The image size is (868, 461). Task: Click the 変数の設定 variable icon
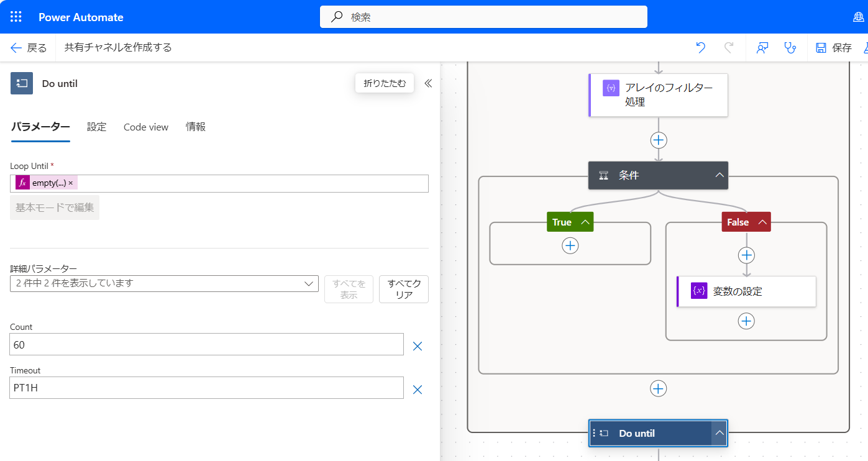[x=699, y=291]
